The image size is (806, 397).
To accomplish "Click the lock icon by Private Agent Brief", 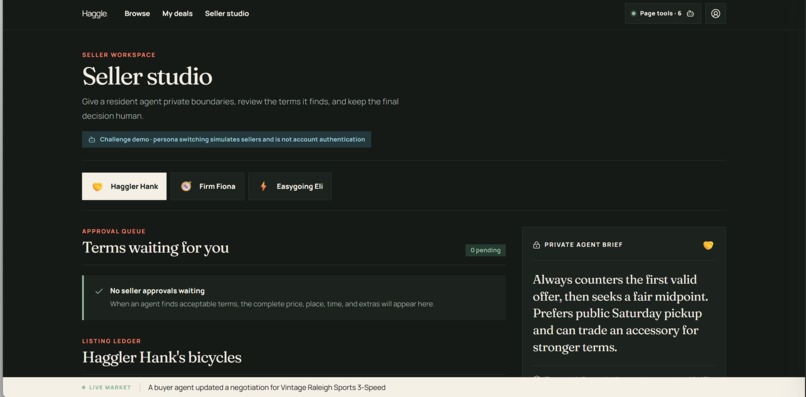I will click(x=537, y=245).
